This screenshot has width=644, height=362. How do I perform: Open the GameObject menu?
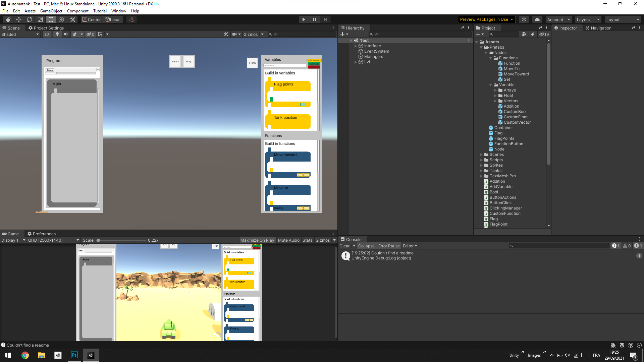click(x=51, y=11)
